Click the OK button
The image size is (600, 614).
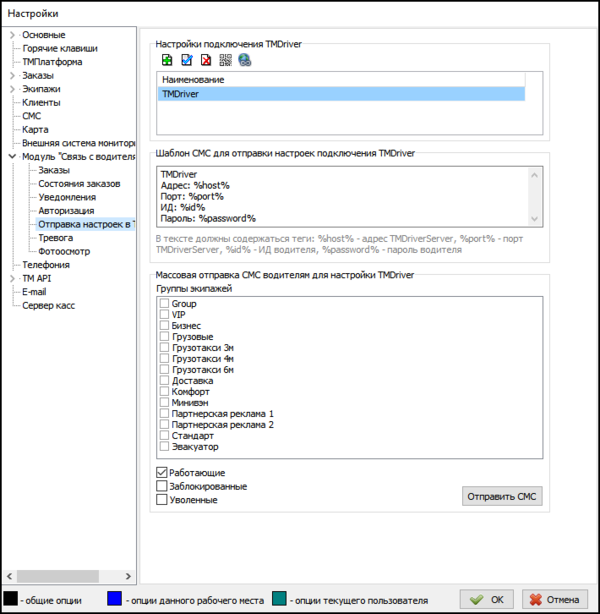coord(487,599)
